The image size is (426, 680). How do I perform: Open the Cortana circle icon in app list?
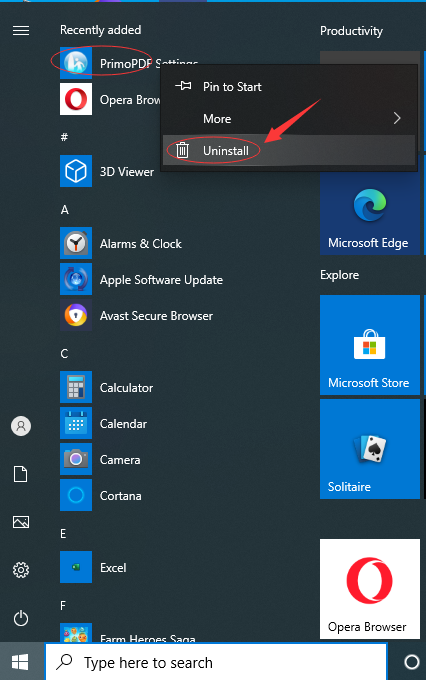point(76,495)
